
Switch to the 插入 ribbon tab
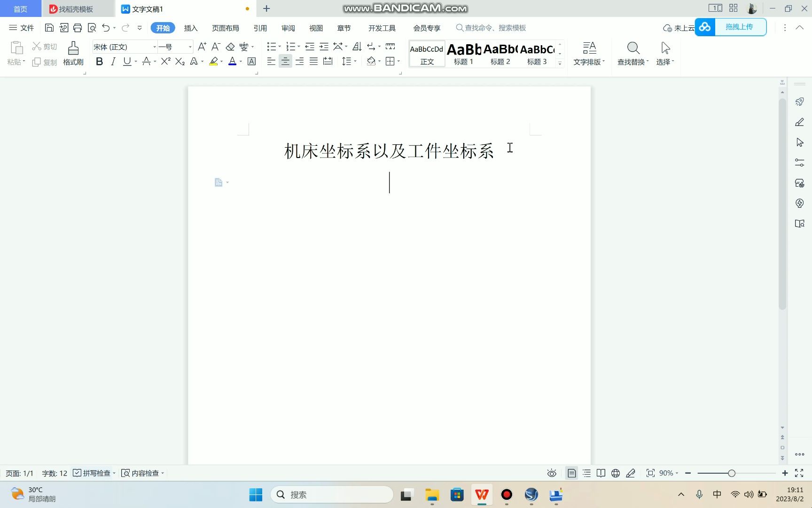click(x=191, y=28)
